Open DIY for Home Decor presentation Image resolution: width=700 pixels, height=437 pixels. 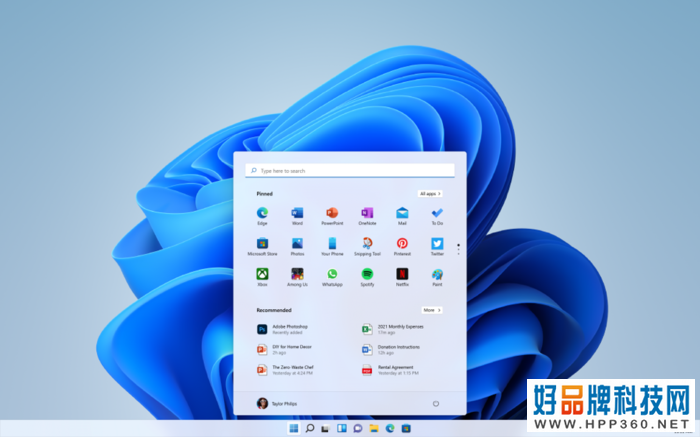(284, 350)
